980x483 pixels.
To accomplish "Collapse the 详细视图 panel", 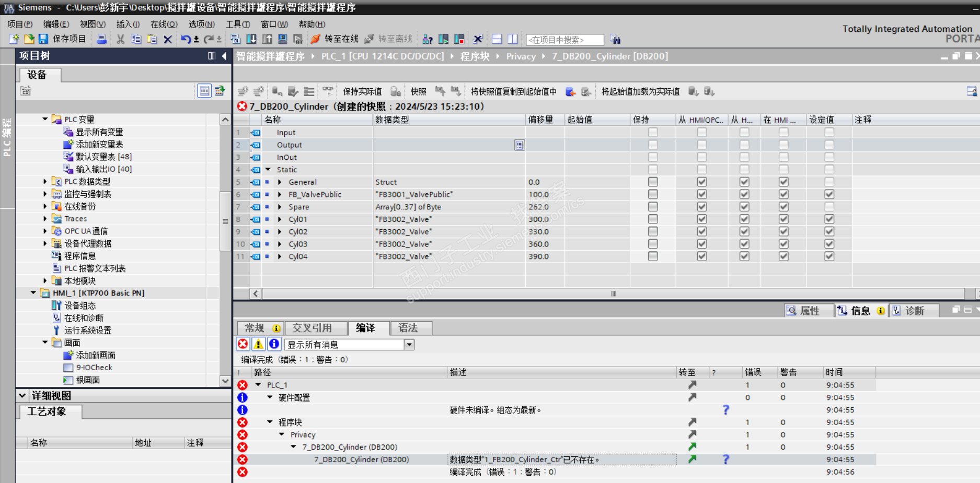I will point(22,396).
